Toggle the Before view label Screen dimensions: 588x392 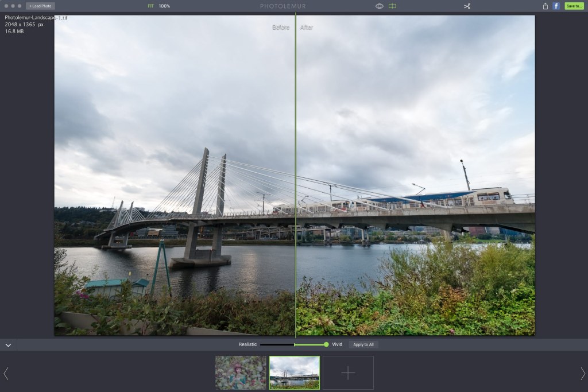point(281,27)
